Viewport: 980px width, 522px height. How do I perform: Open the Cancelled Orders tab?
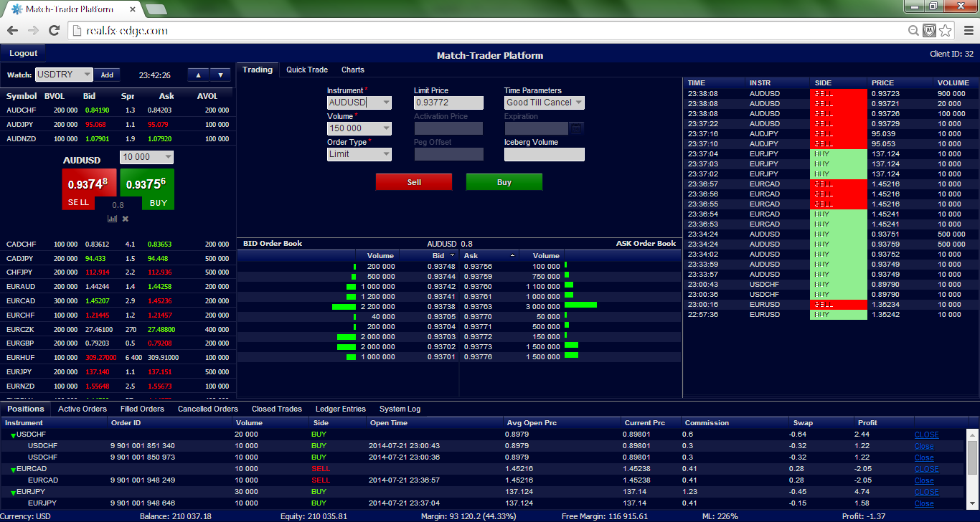coord(208,409)
